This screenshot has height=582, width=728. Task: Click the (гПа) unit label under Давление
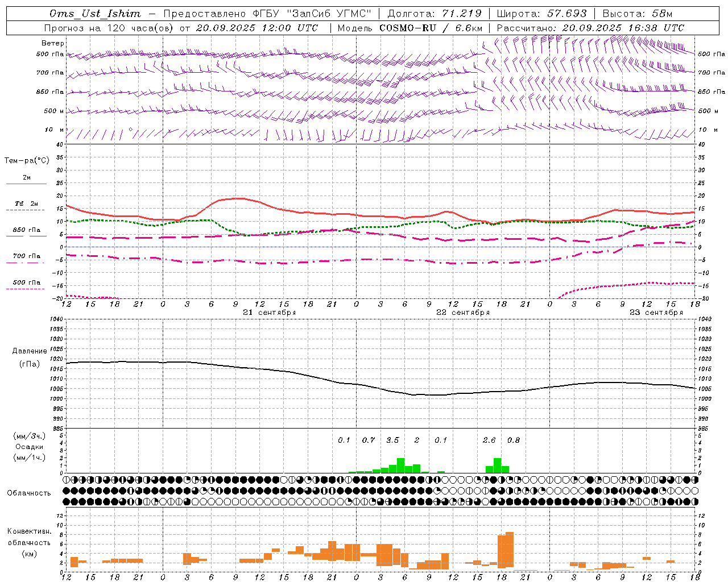coord(30,364)
